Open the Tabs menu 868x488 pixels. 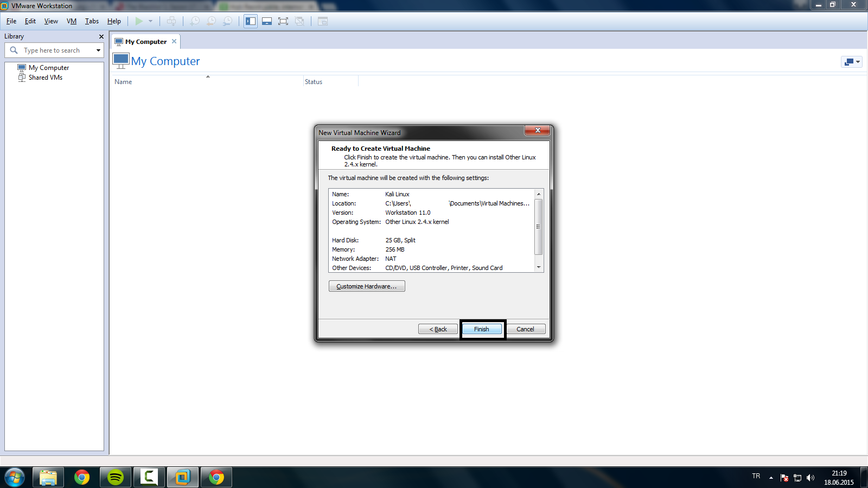coord(92,21)
